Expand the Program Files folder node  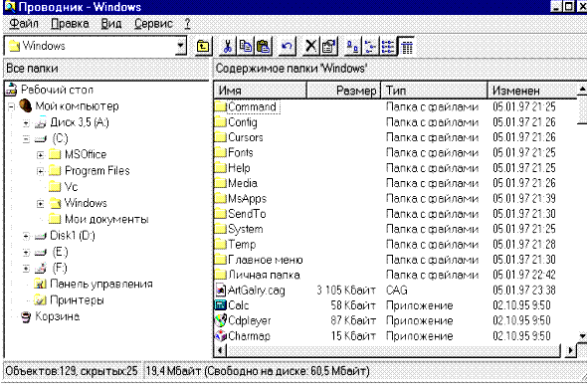coord(41,171)
